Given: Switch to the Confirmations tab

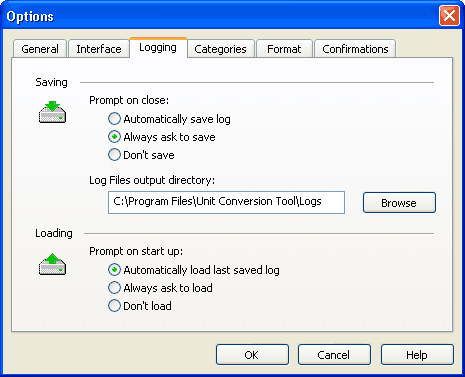Looking at the screenshot, I should [x=355, y=49].
